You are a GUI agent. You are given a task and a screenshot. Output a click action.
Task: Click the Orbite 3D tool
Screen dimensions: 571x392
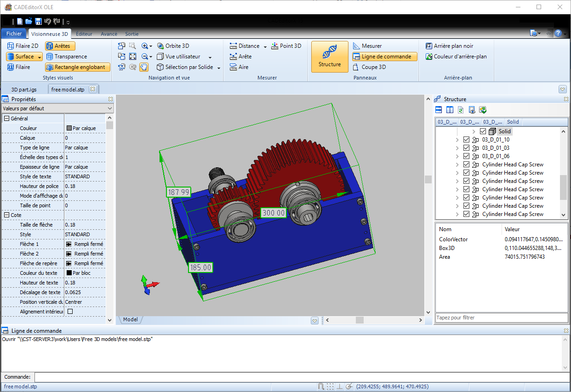pyautogui.click(x=173, y=46)
